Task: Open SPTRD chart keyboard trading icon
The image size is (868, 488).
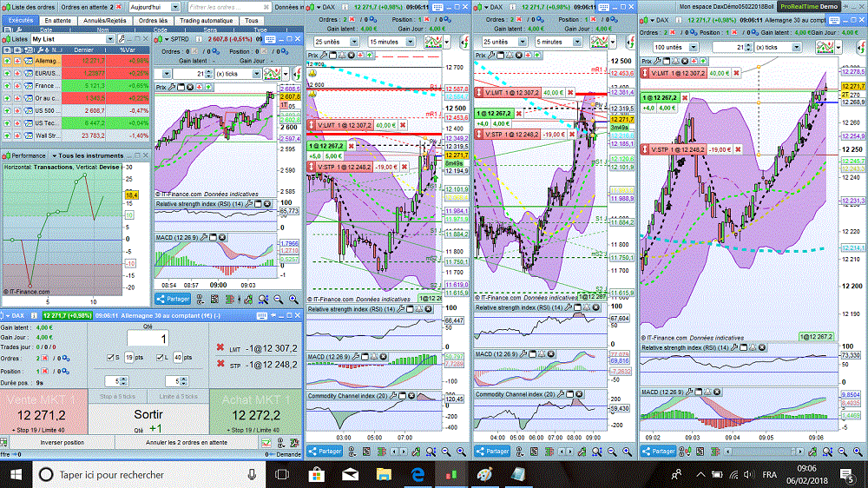Action: tap(270, 39)
